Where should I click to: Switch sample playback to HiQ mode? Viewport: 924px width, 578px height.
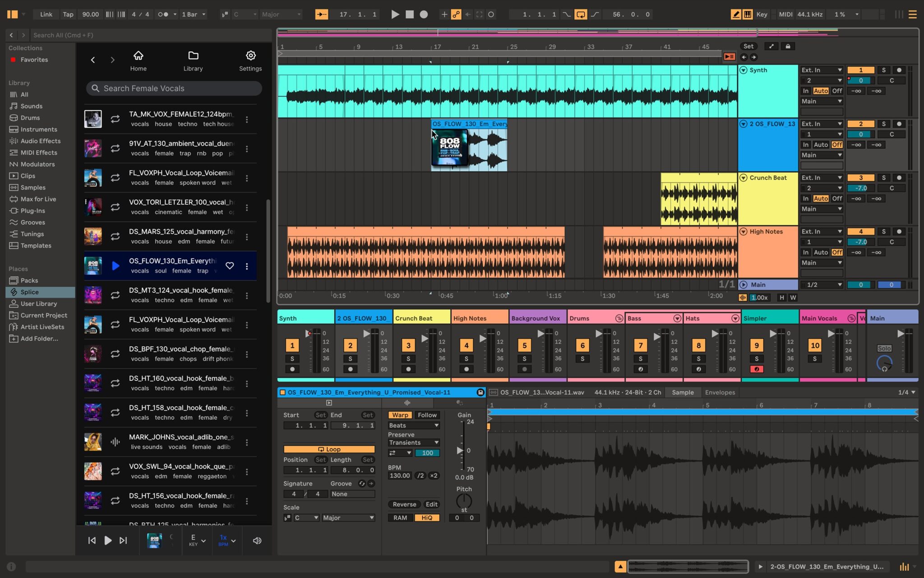tap(427, 517)
